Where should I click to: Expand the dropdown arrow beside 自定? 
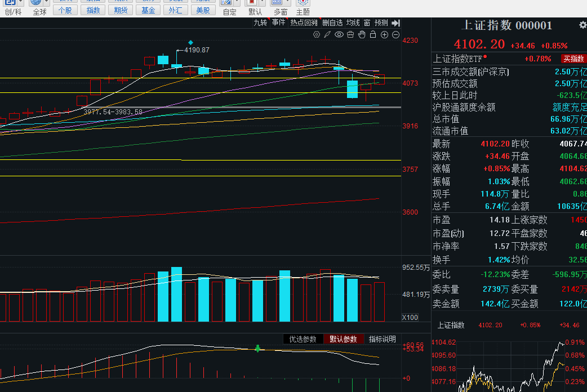point(237,2)
